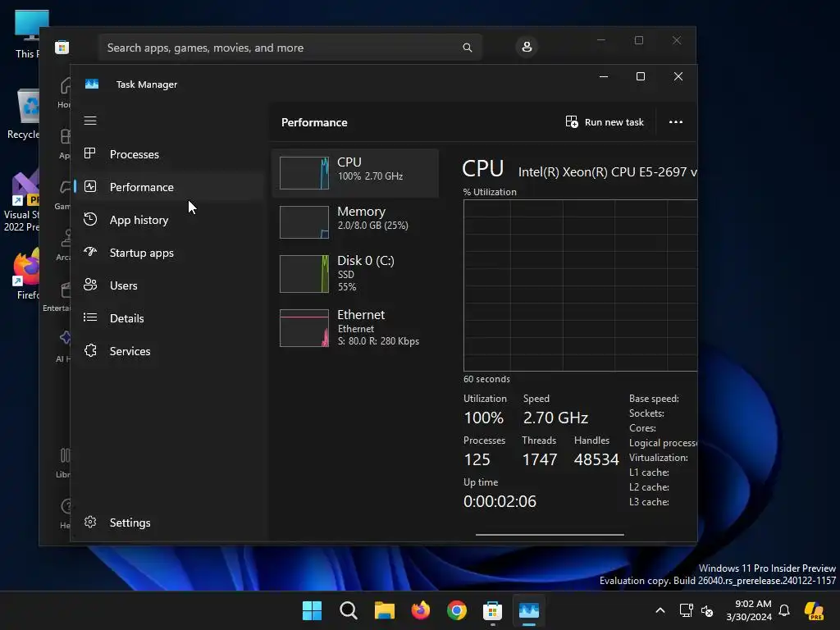This screenshot has height=630, width=840.
Task: Minimize the Task Manager window
Action: point(604,76)
